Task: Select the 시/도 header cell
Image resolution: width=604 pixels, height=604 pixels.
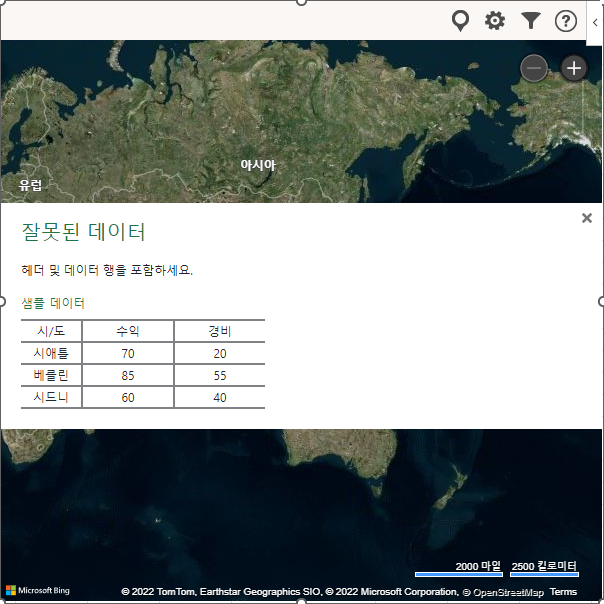Action: pos(51,331)
